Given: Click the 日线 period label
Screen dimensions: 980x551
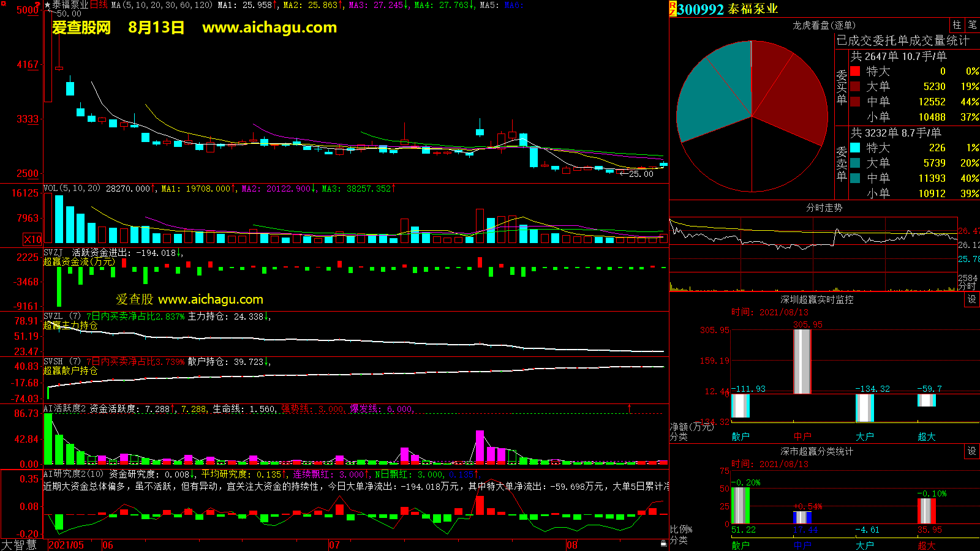Looking at the screenshot, I should pos(99,5).
